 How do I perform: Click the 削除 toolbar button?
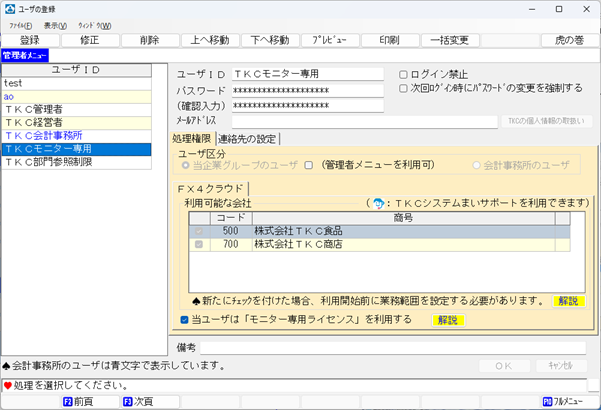[149, 40]
